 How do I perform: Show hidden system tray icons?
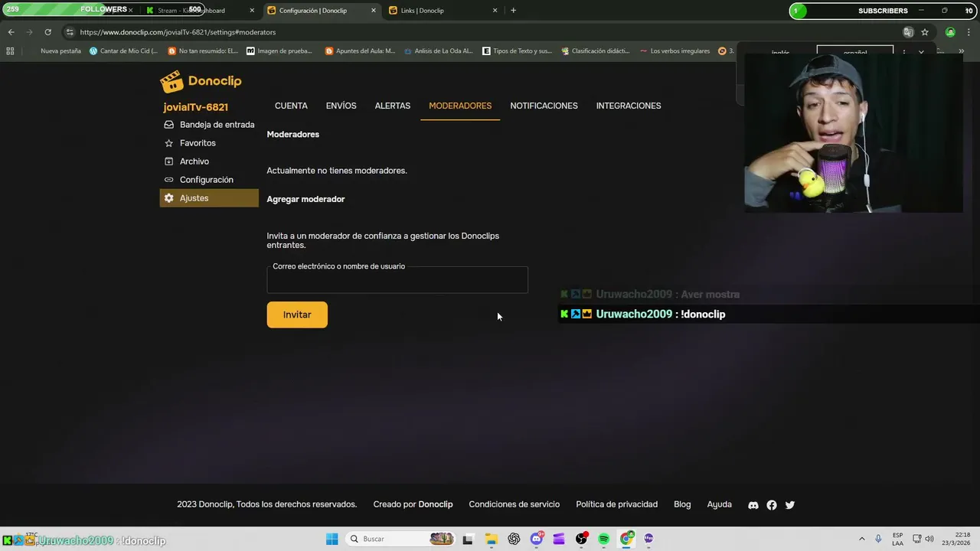(x=862, y=539)
